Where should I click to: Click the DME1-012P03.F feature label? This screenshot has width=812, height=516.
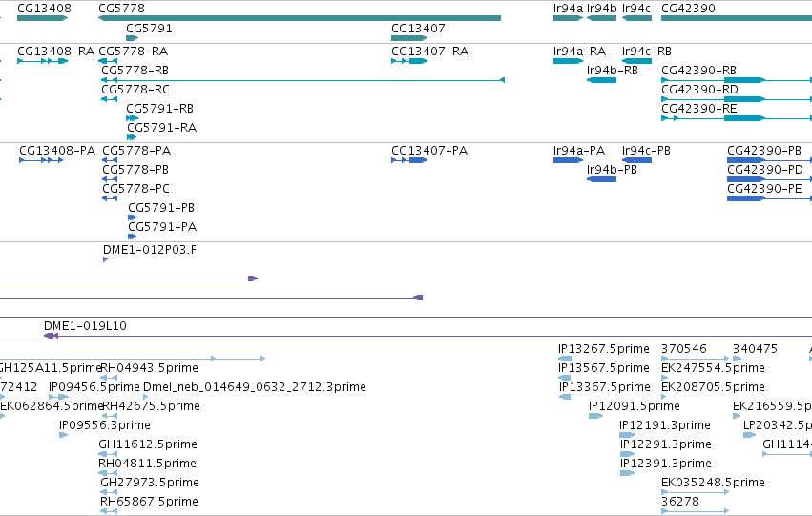[x=150, y=250]
